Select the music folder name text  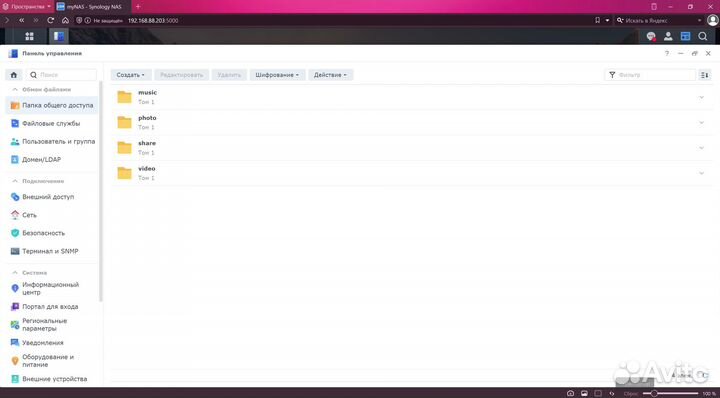[147, 93]
